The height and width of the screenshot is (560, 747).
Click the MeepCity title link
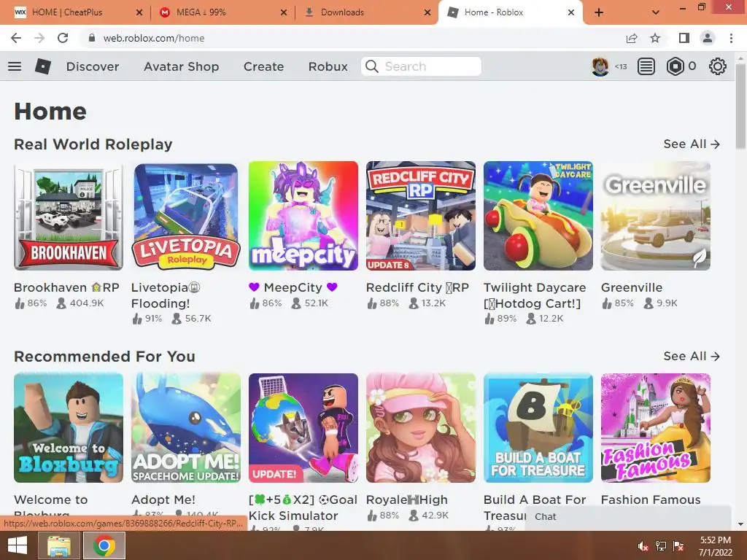pos(293,287)
